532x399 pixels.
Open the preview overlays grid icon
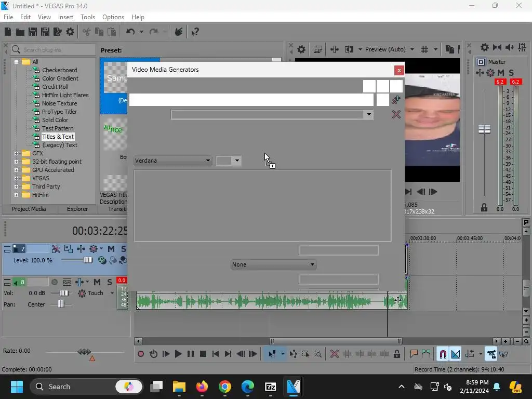tap(424, 49)
